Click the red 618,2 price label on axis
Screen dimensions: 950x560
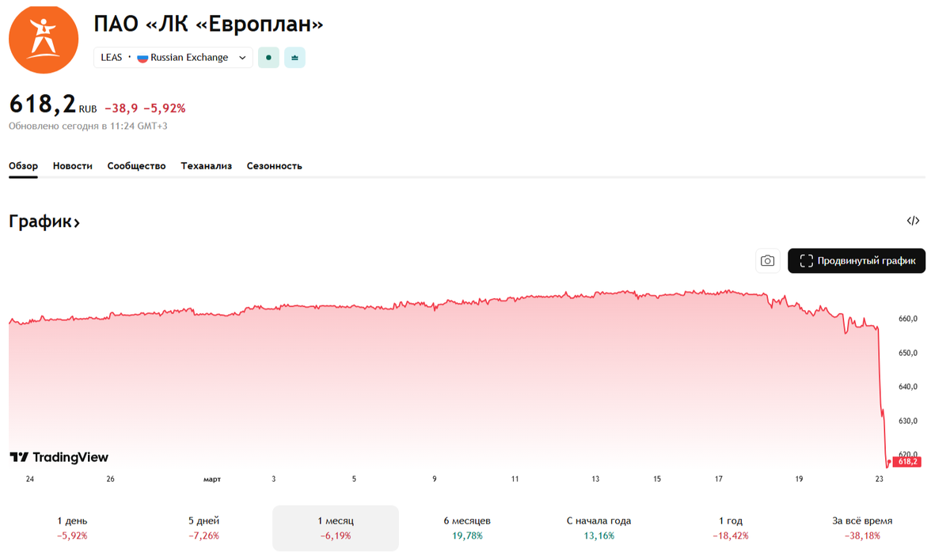pos(907,461)
